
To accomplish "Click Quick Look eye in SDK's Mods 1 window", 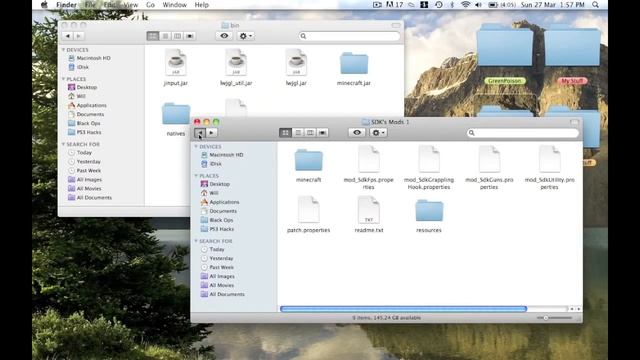I will pyautogui.click(x=357, y=133).
